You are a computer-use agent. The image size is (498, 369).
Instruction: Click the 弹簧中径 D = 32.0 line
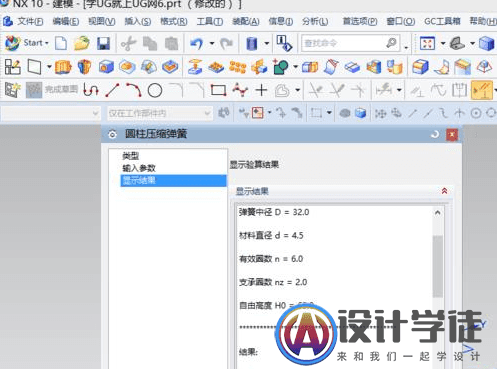point(274,212)
